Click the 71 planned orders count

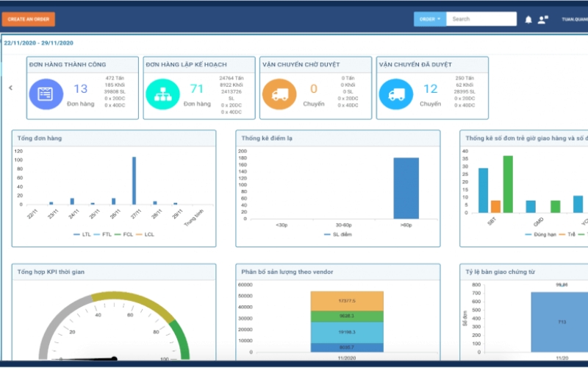(x=196, y=89)
